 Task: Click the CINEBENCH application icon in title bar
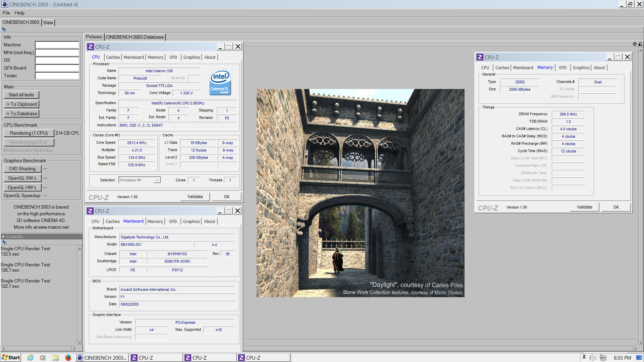click(4, 4)
